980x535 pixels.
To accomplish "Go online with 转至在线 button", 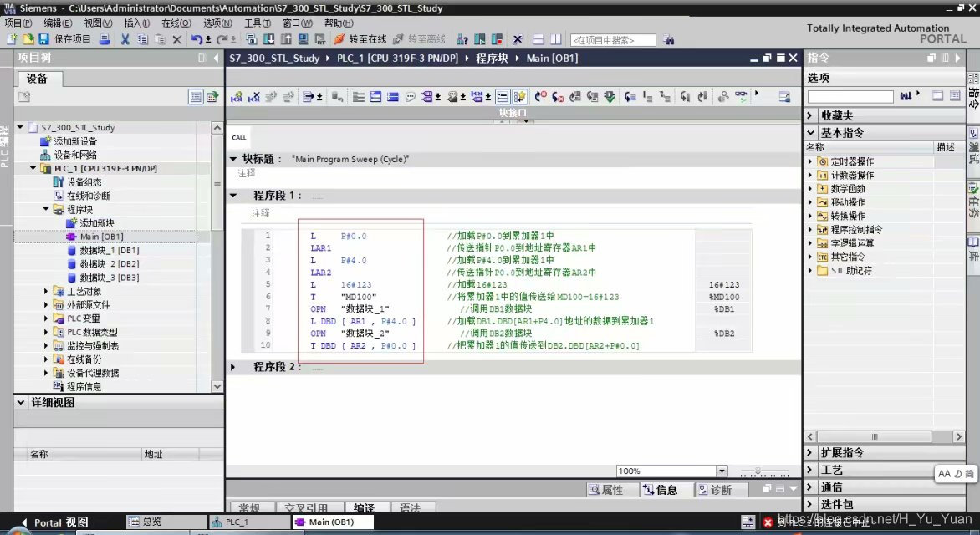I will [x=360, y=39].
